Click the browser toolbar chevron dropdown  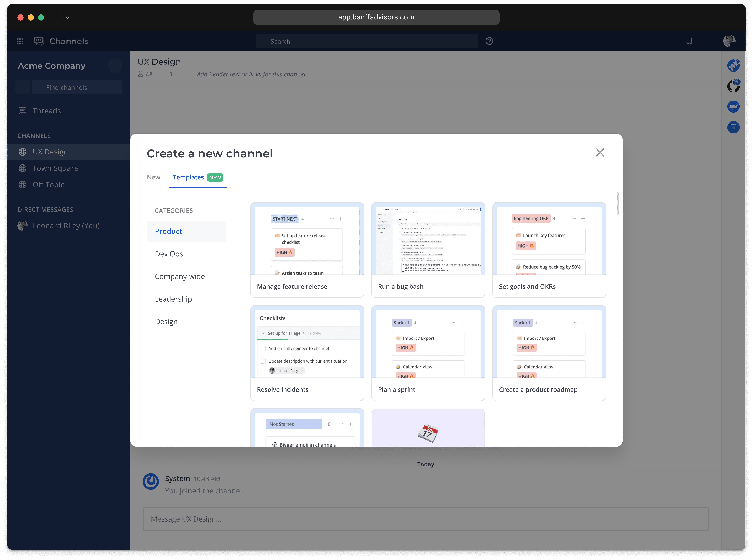tap(67, 18)
